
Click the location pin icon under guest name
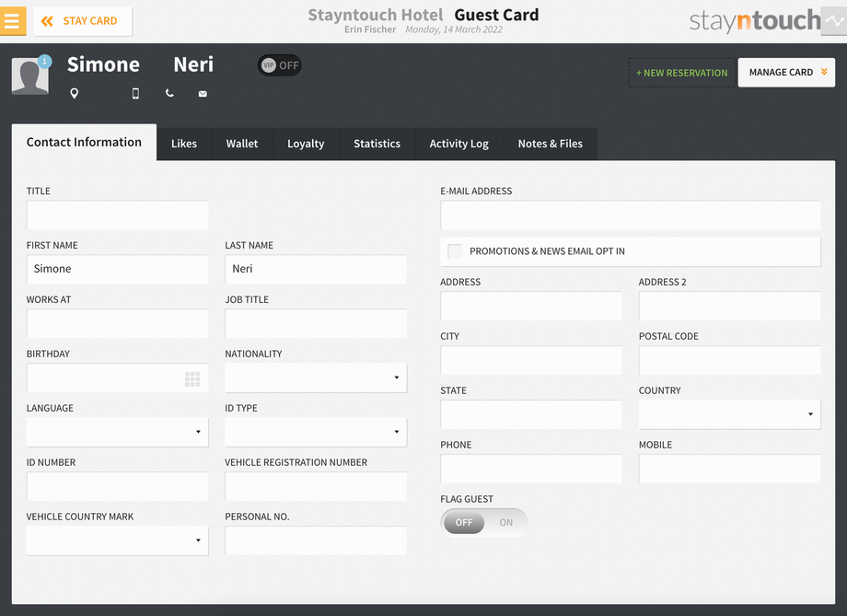(75, 94)
